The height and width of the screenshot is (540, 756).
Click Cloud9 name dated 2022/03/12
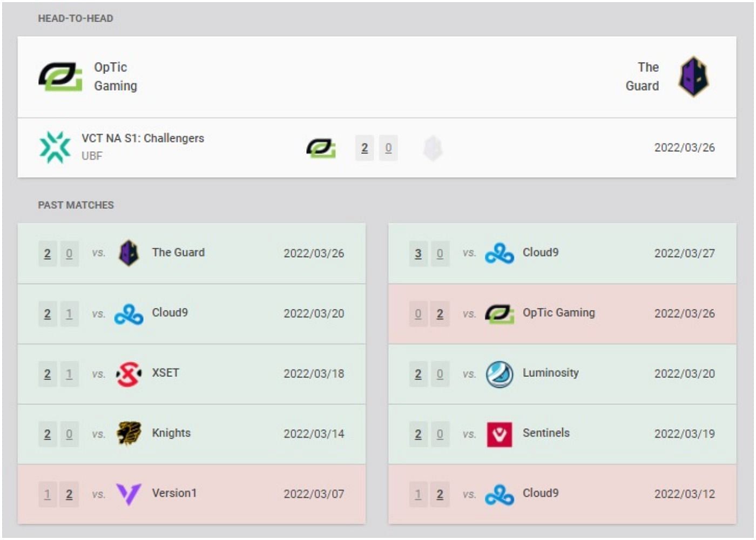click(x=541, y=493)
